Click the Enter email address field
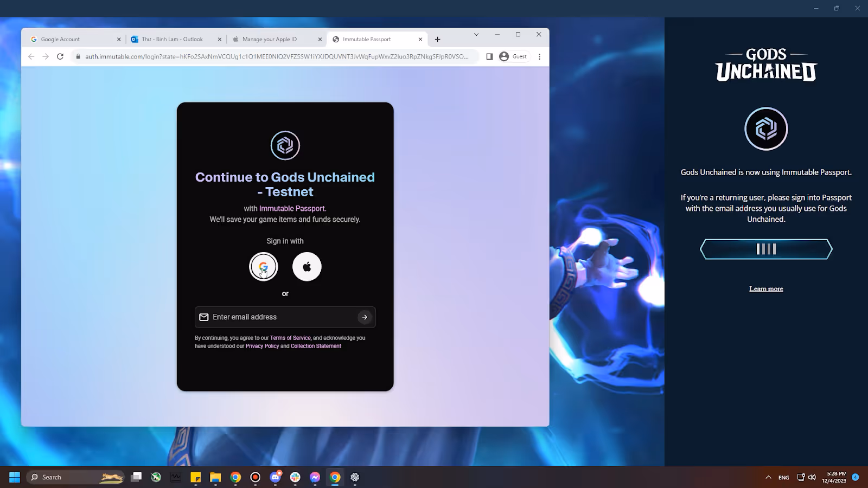Image resolution: width=868 pixels, height=488 pixels. pos(285,317)
